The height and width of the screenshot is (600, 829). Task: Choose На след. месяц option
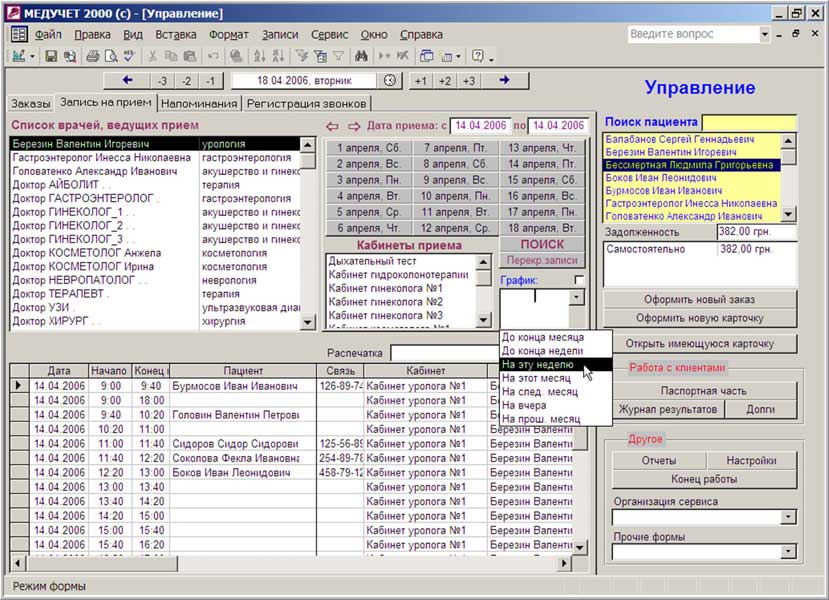click(556, 392)
